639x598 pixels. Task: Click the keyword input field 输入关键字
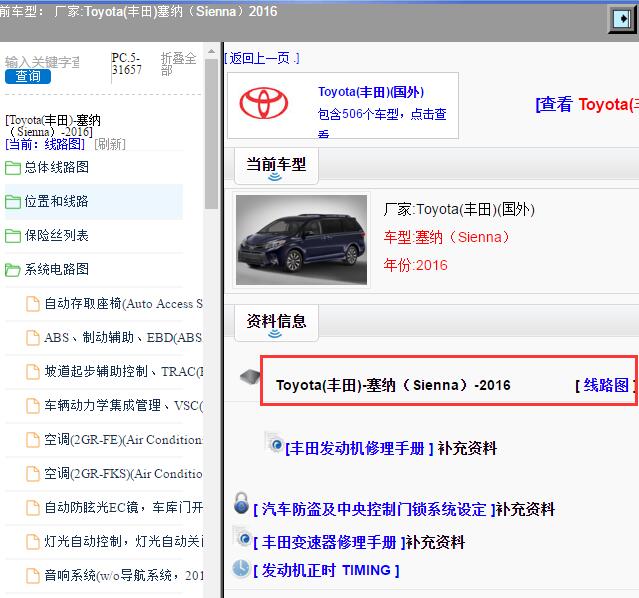point(42,62)
